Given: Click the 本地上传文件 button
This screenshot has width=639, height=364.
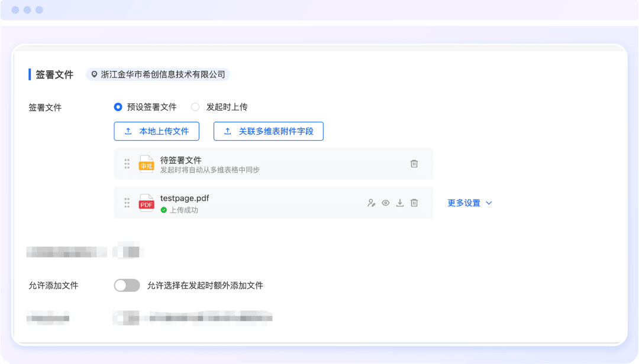Looking at the screenshot, I should tap(156, 131).
